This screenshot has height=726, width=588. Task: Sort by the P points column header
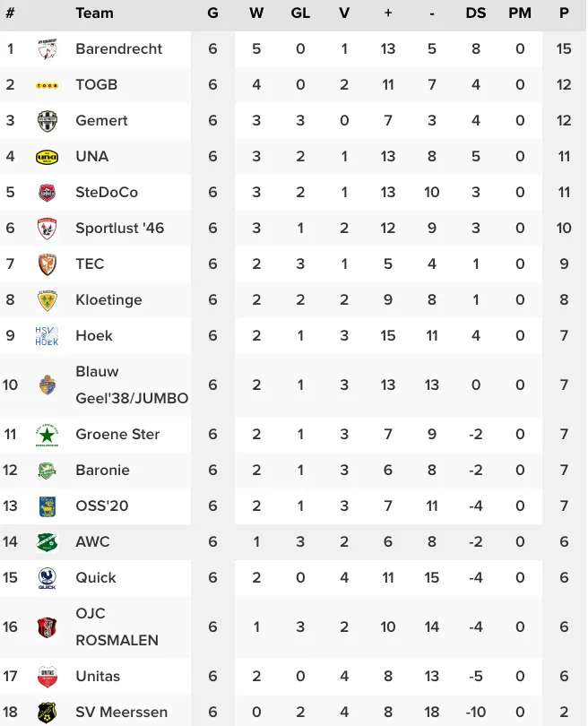(564, 13)
